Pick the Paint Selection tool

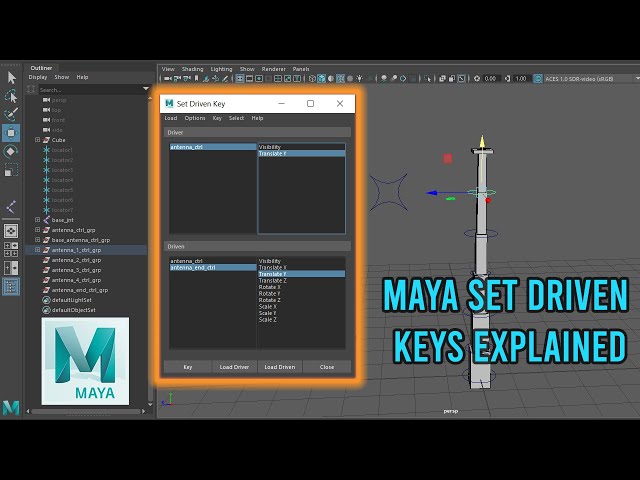11,114
